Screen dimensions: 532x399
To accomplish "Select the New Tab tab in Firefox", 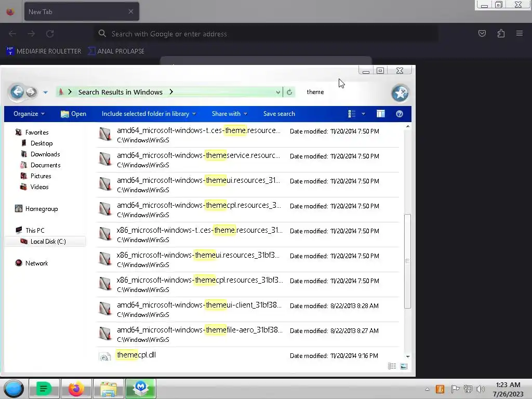I will [x=82, y=11].
